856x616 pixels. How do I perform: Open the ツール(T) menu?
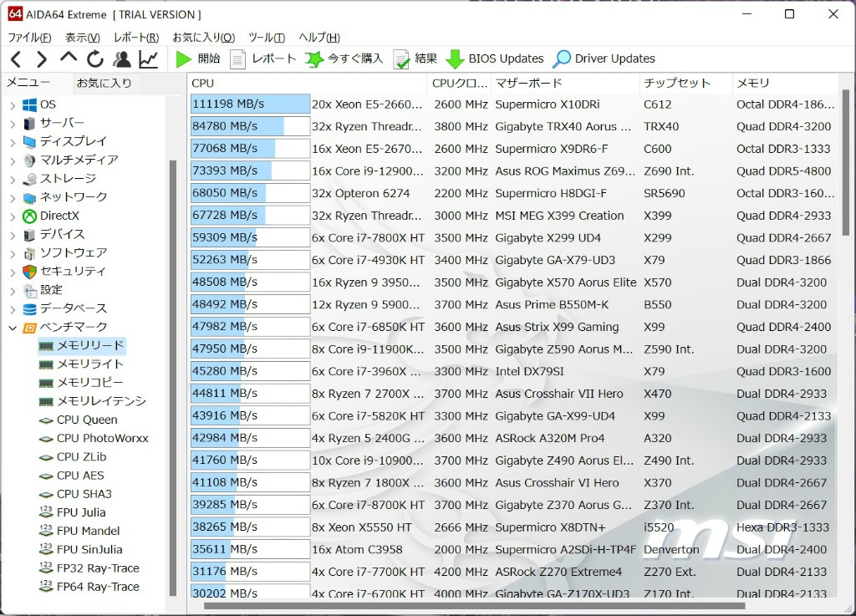coord(266,38)
